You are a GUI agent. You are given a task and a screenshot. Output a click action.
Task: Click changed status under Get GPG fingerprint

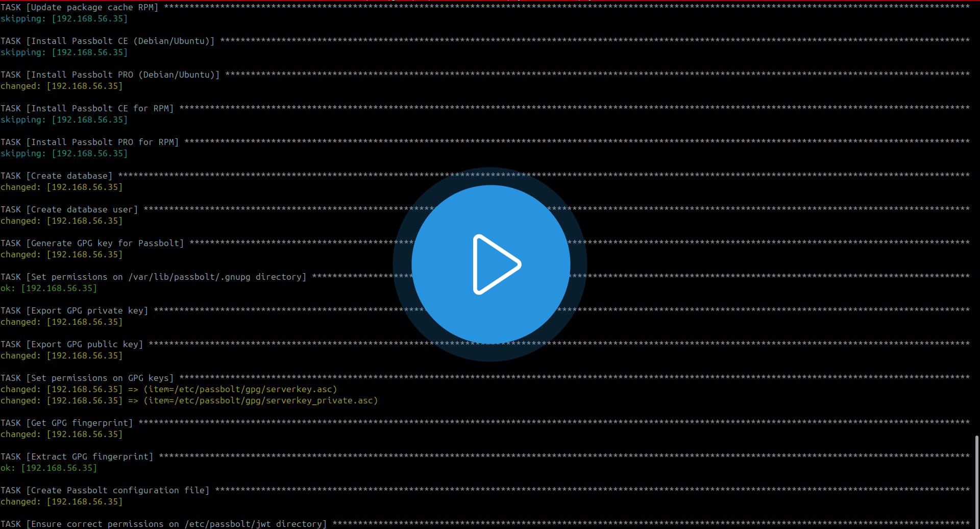coord(62,434)
